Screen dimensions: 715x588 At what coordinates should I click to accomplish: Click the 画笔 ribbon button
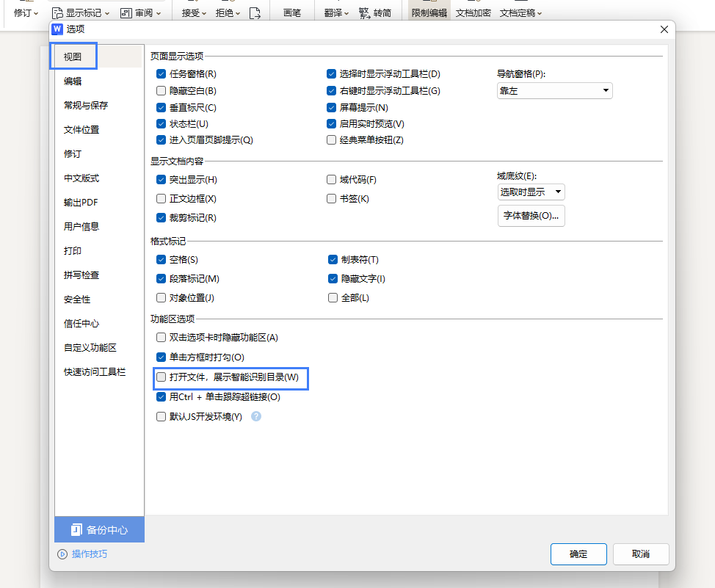tap(292, 13)
